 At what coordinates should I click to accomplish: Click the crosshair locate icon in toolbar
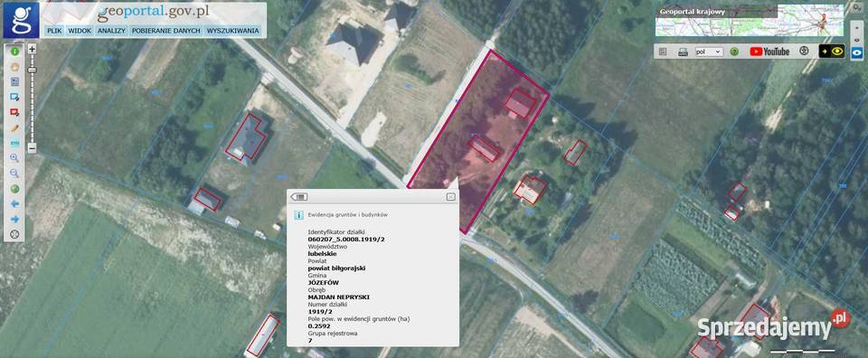[x=14, y=234]
